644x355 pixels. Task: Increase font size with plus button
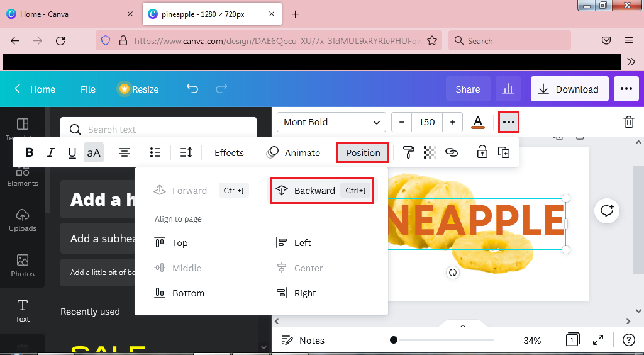coord(453,122)
